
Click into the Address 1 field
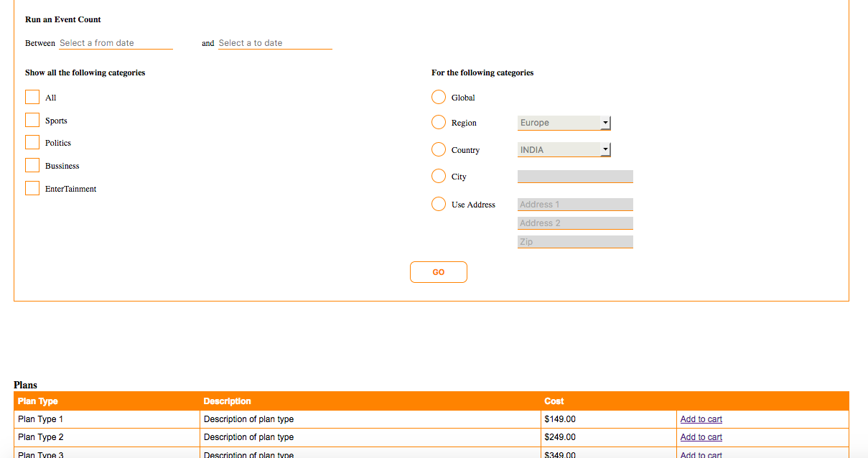[x=575, y=205]
